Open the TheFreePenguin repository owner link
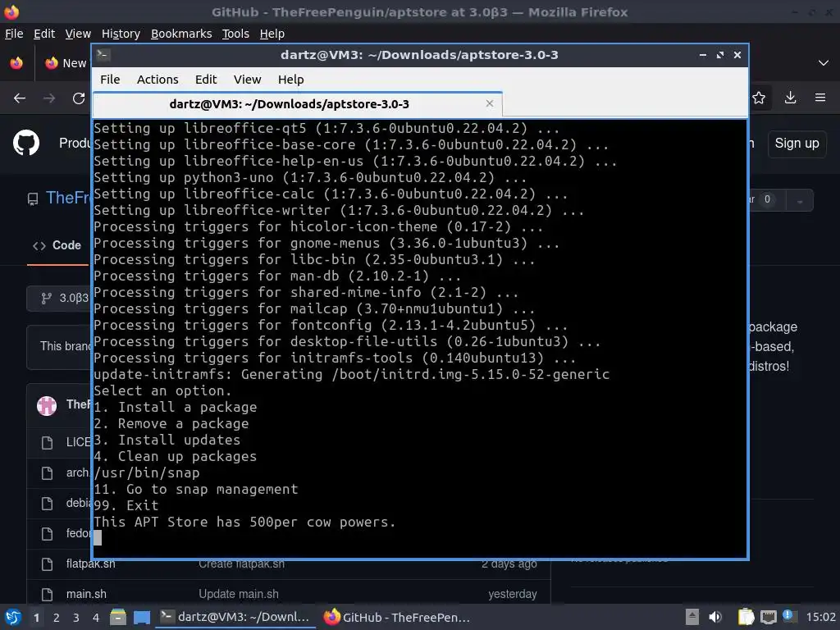The width and height of the screenshot is (840, 630). click(69, 198)
